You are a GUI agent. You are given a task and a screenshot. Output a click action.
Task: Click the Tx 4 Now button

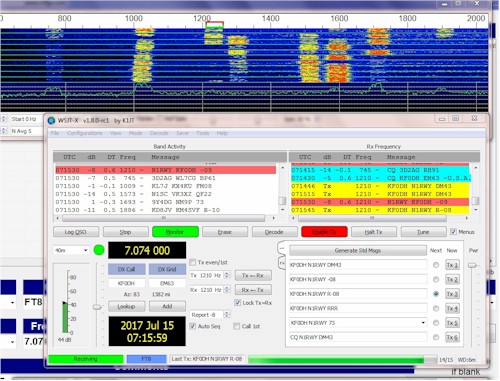point(452,308)
